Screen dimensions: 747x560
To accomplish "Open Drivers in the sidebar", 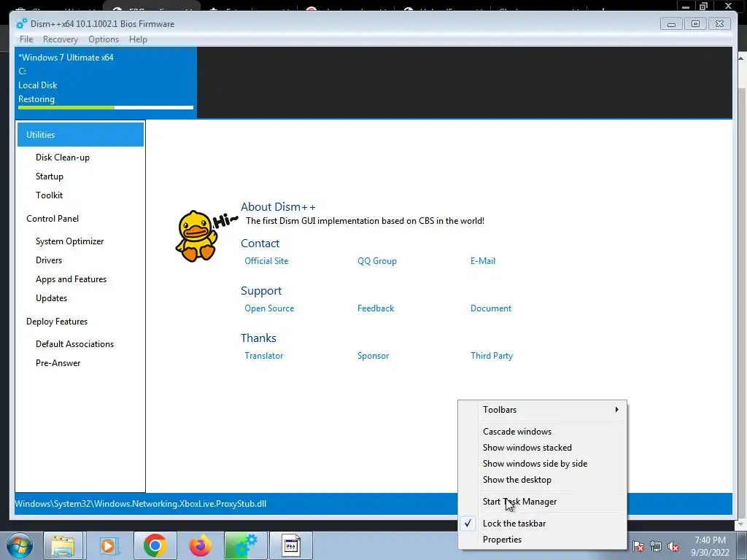I will tap(49, 260).
